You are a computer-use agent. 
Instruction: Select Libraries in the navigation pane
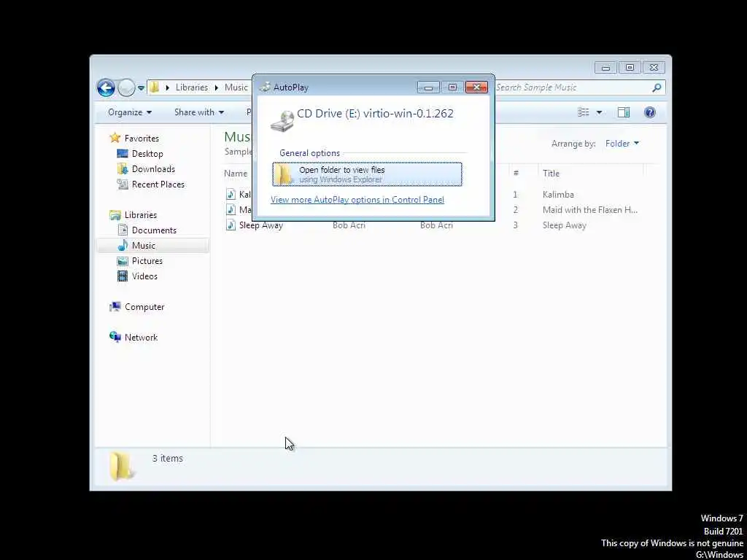[x=141, y=215]
